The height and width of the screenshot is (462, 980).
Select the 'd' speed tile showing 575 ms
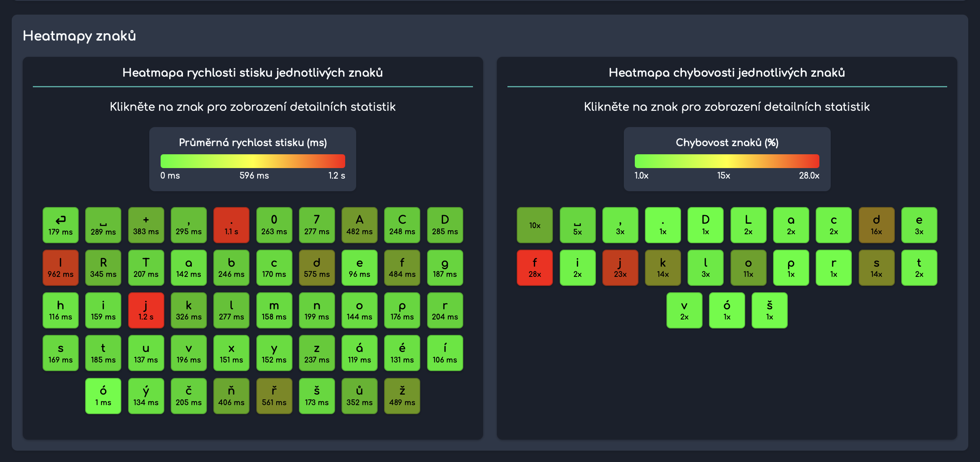317,268
